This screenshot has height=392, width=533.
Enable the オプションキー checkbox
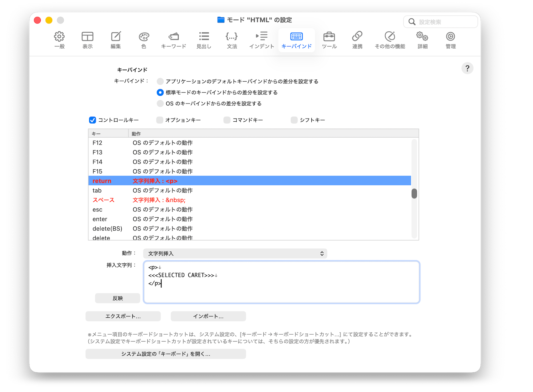[x=160, y=120]
